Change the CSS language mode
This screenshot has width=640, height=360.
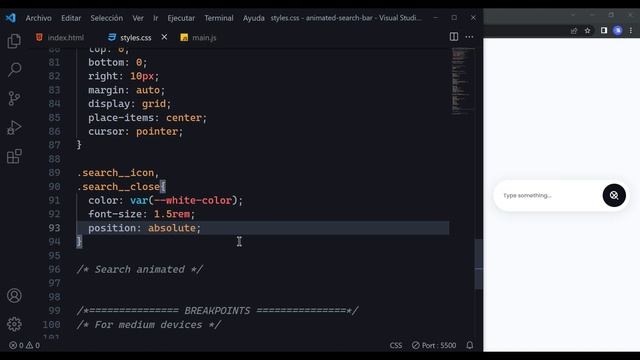pyautogui.click(x=396, y=345)
